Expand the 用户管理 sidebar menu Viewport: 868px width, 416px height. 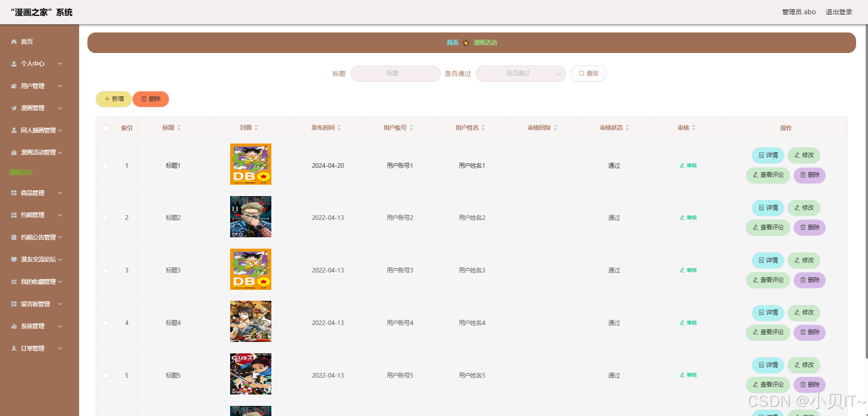(x=39, y=86)
